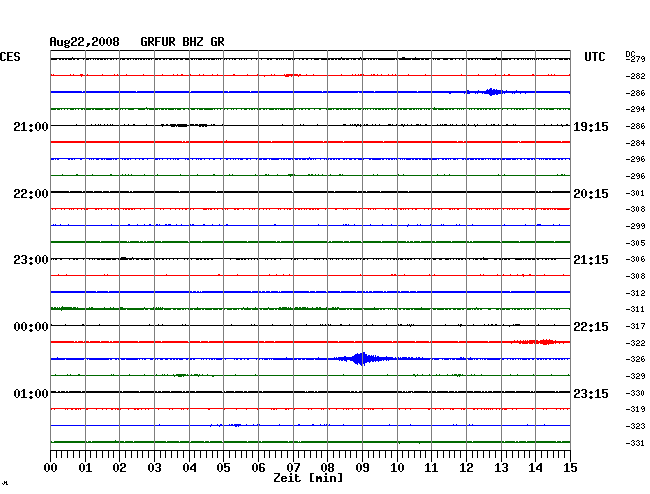
Task: Click the 23:00 local time label
Action: pos(31,260)
